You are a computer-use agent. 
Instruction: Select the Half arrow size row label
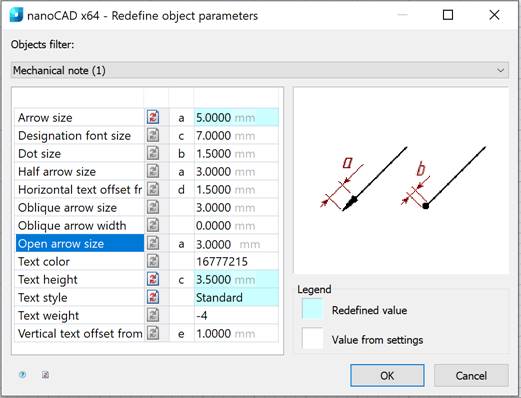tap(80, 171)
